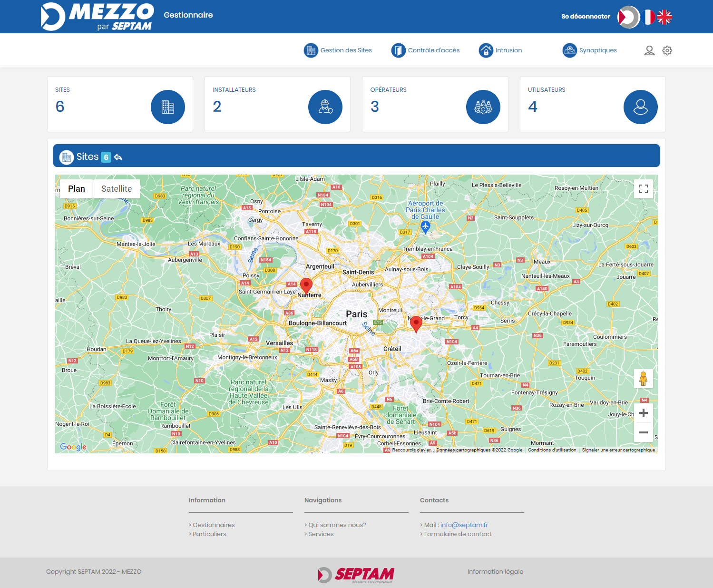The image size is (713, 588).
Task: Open settings gear icon
Action: click(667, 50)
